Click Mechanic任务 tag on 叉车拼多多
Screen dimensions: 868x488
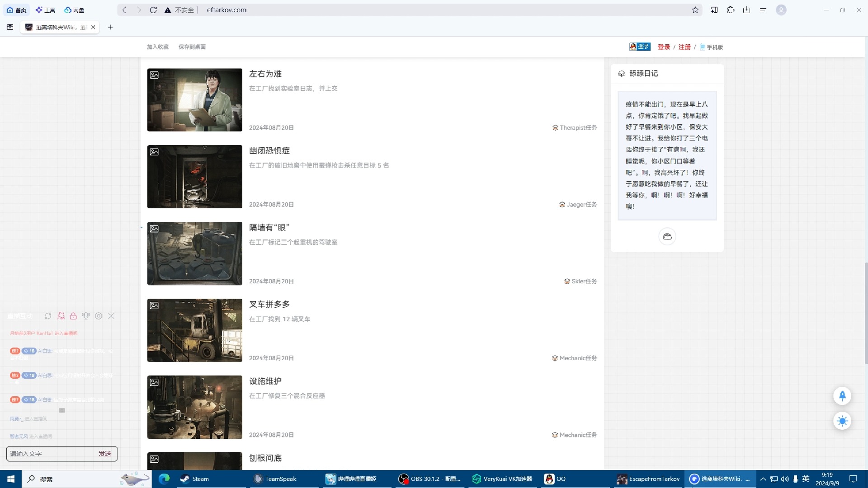[x=575, y=358]
